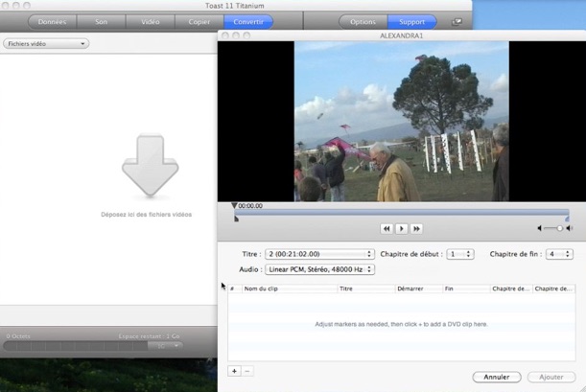The width and height of the screenshot is (586, 392).
Task: Click the drop arrow for video files
Action: click(151, 166)
